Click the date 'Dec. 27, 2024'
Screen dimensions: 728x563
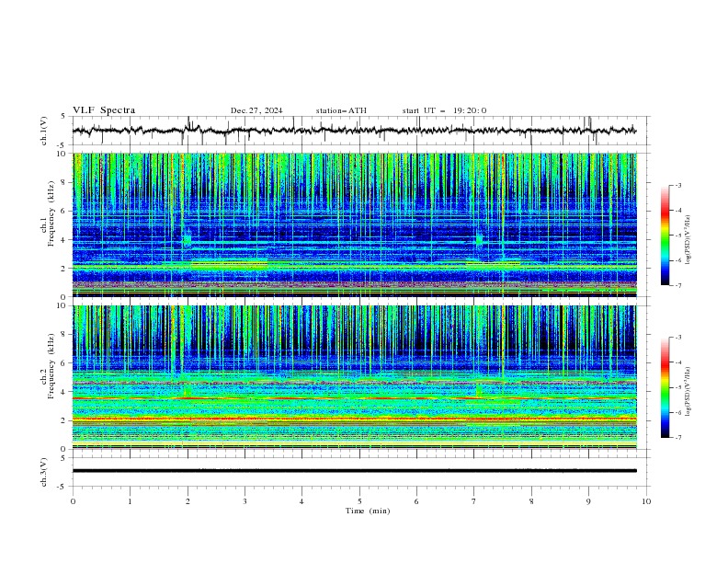(x=256, y=110)
